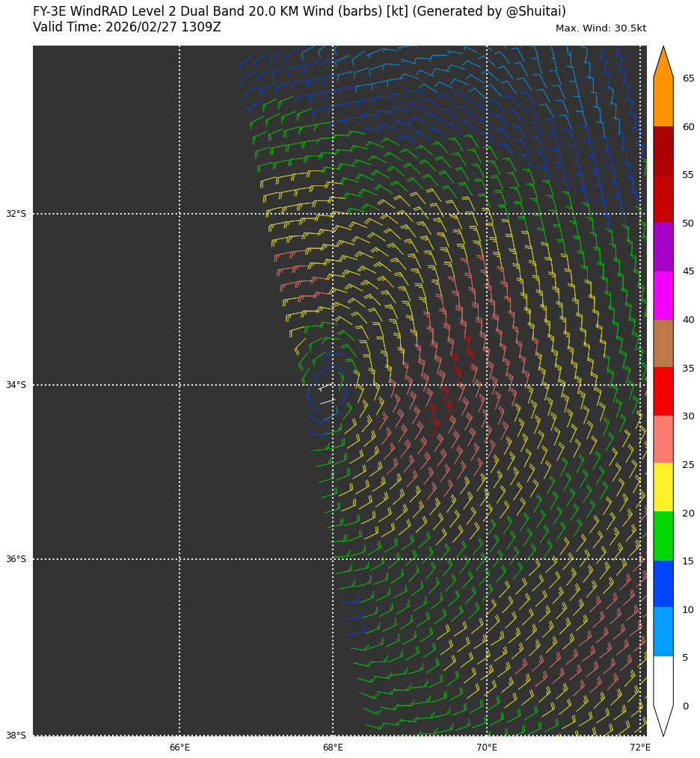Click the plot title mentioning FY-3E WindRAD
This screenshot has height=758, width=700.
point(299,11)
